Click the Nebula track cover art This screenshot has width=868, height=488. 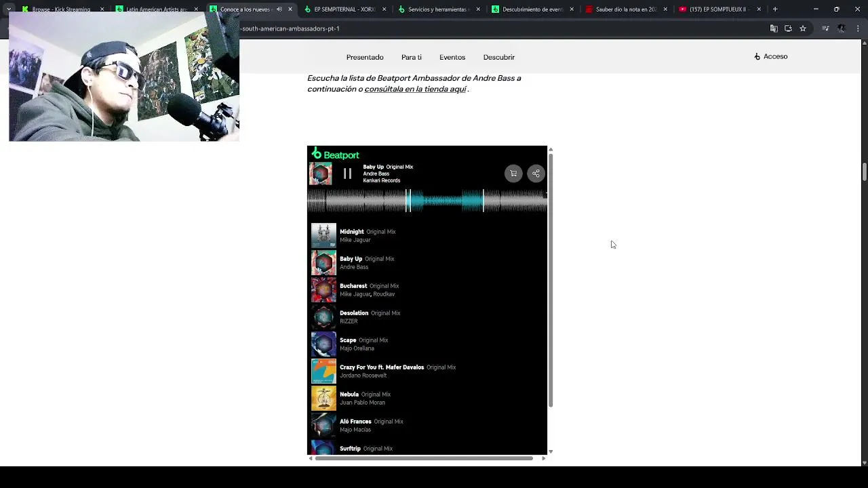point(323,398)
